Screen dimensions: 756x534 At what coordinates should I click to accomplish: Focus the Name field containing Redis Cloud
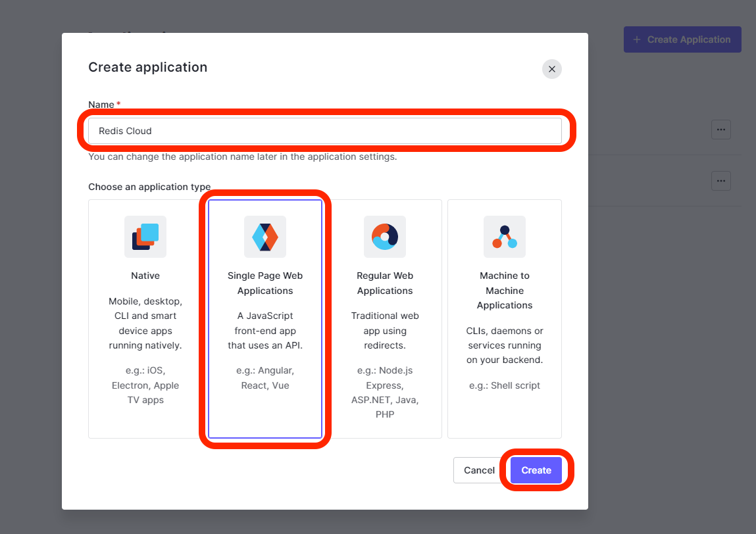coord(324,131)
